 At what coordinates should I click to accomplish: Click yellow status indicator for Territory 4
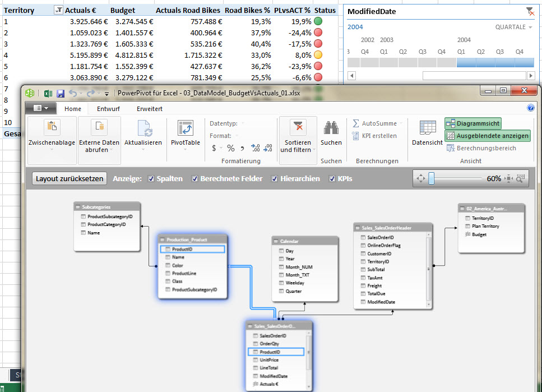318,54
